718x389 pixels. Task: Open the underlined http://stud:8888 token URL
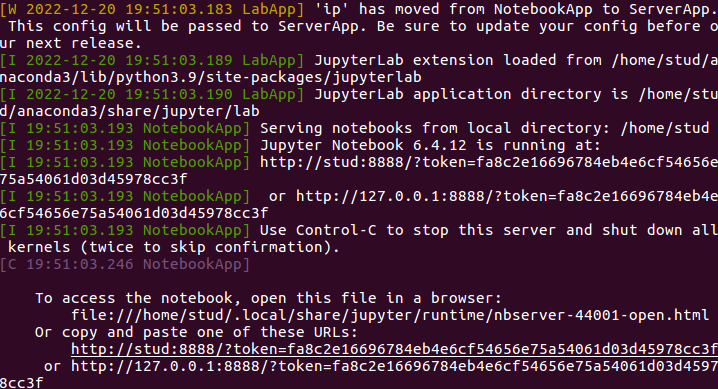[x=394, y=349]
